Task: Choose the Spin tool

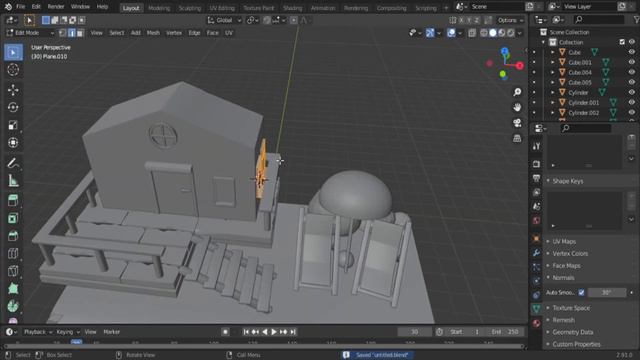Action: 13,306
